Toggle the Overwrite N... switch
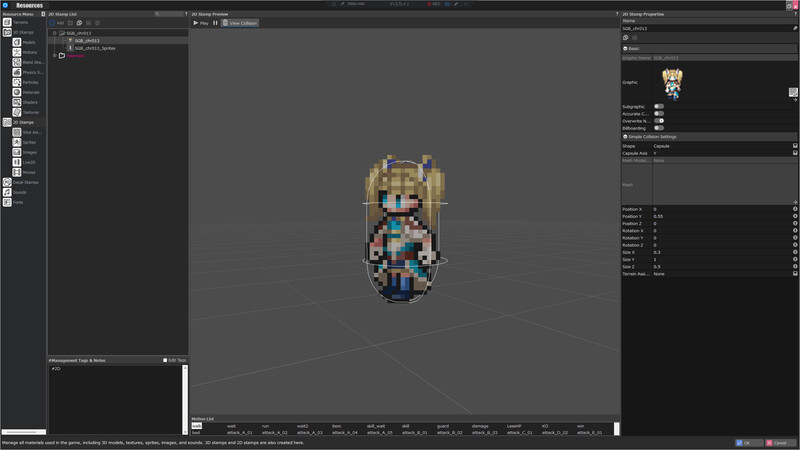 [659, 121]
